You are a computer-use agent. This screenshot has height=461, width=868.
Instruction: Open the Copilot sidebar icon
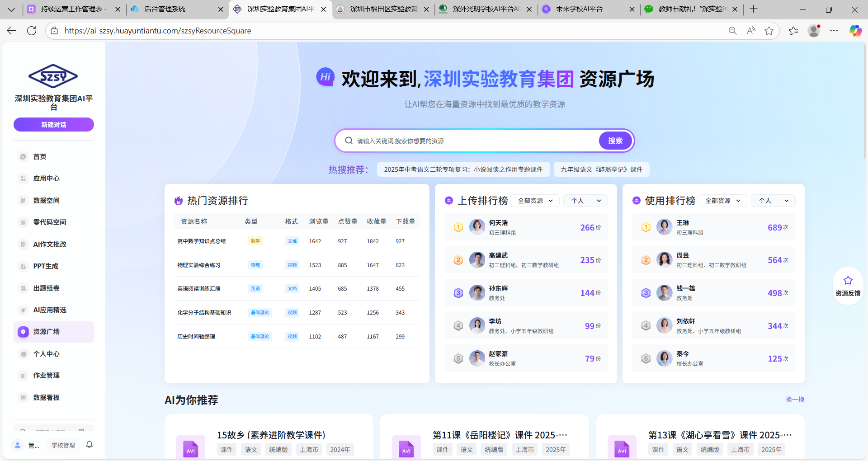pyautogui.click(x=855, y=31)
